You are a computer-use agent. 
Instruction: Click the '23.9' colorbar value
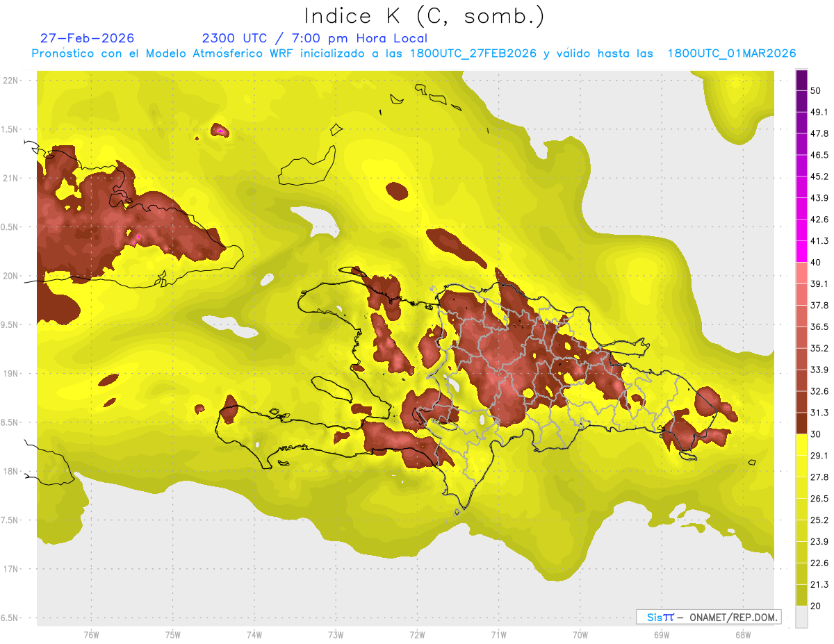pos(819,541)
